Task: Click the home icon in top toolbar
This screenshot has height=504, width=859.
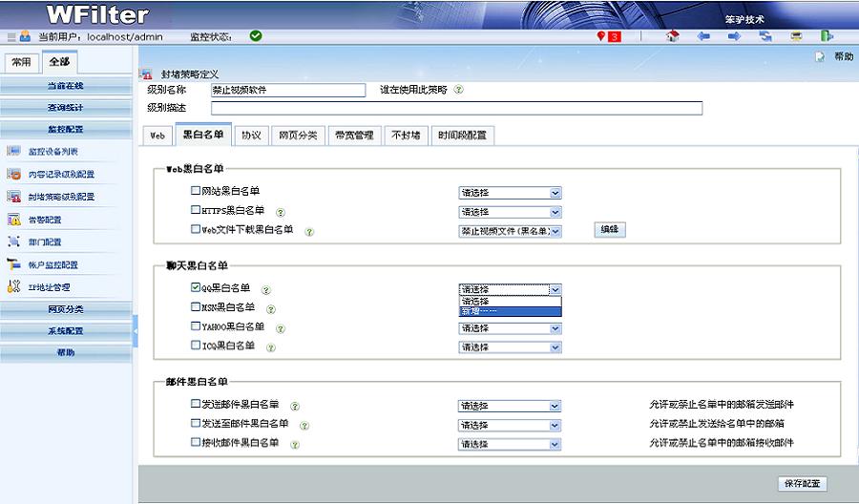Action: point(673,36)
